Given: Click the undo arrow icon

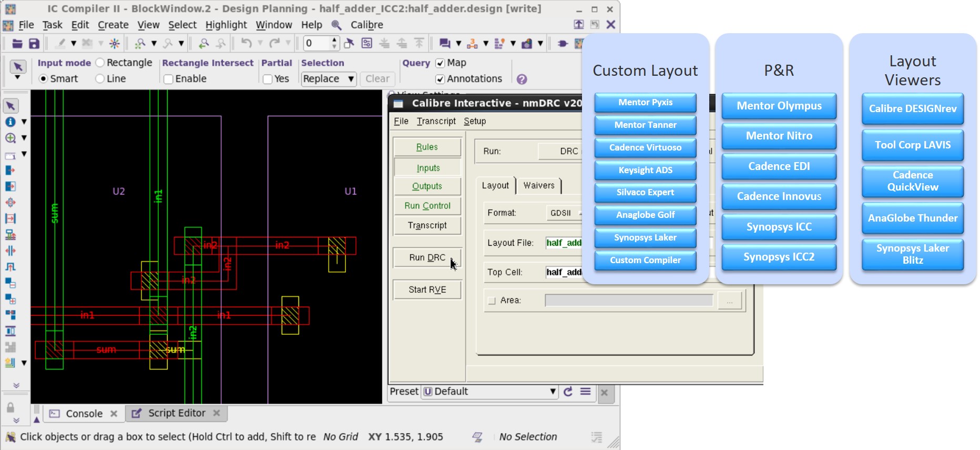Looking at the screenshot, I should [246, 43].
